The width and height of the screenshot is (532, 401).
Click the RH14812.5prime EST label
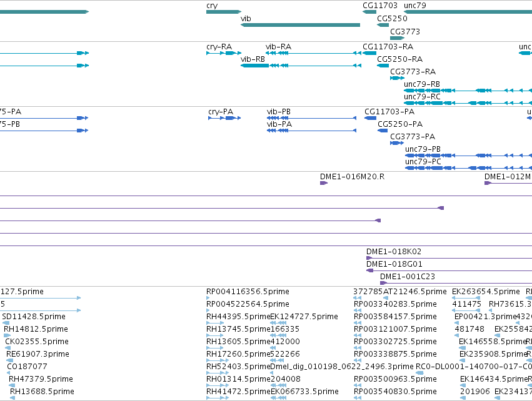click(x=36, y=329)
